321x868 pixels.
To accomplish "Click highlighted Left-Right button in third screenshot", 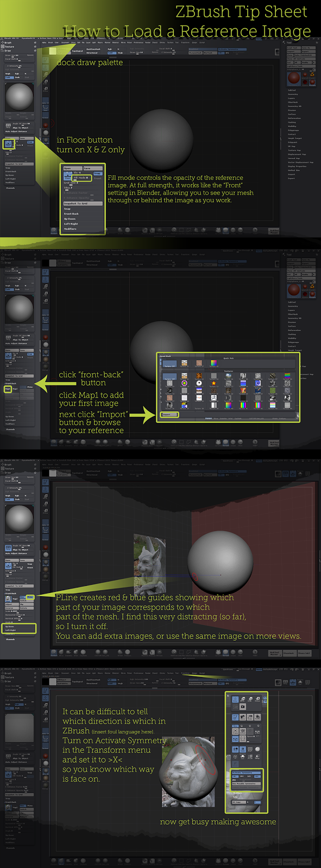I will pos(10,630).
